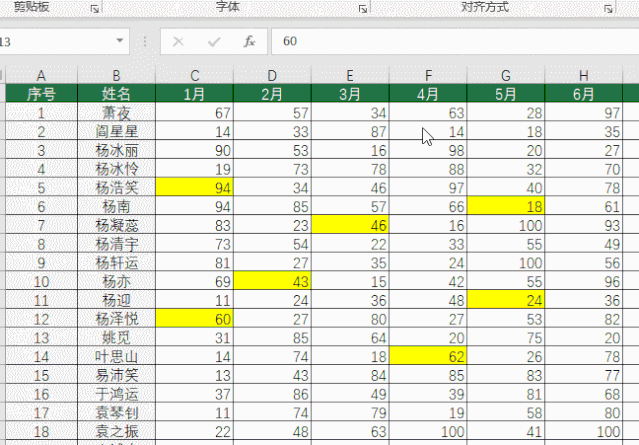Viewport: 639px width, 445px height.
Task: Select the yellow cell with value 94
Action: click(x=195, y=186)
